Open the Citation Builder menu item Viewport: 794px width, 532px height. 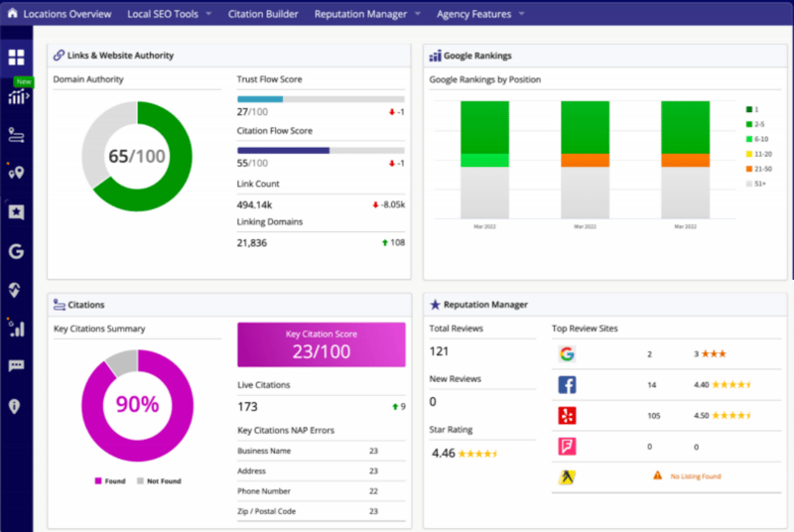[263, 14]
